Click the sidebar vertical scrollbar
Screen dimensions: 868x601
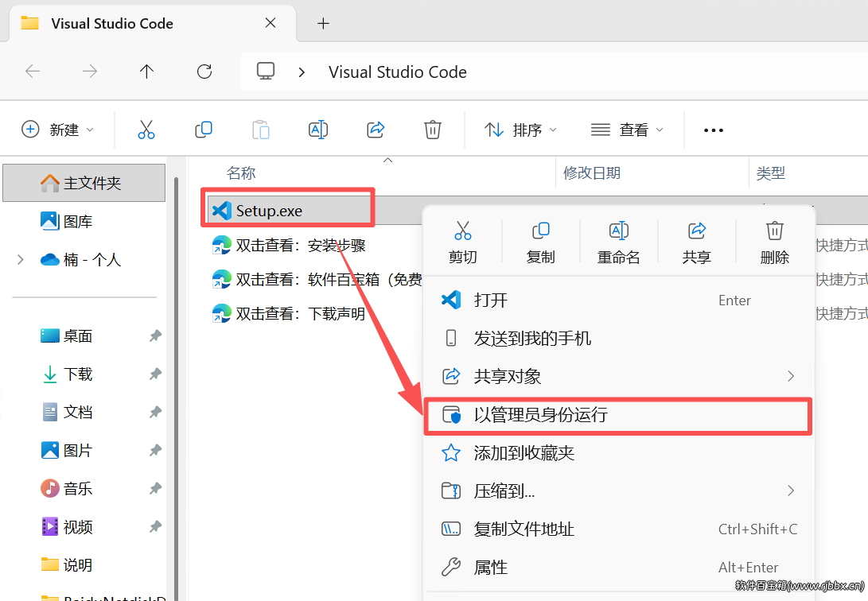click(176, 387)
